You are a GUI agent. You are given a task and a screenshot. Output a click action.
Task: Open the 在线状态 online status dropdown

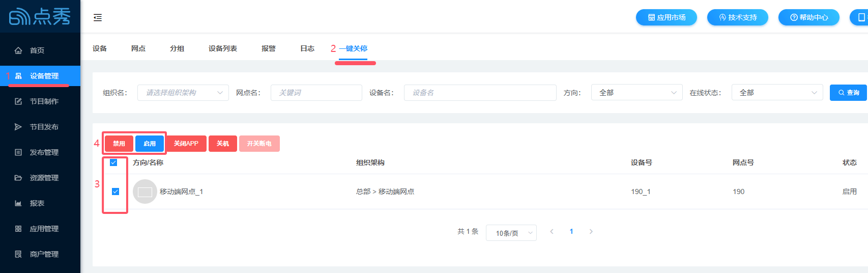tap(777, 93)
